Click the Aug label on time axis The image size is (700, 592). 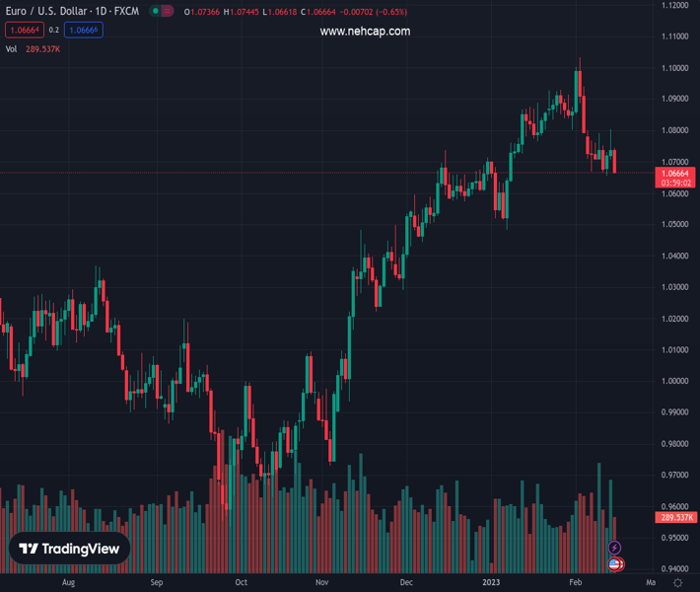click(x=67, y=583)
